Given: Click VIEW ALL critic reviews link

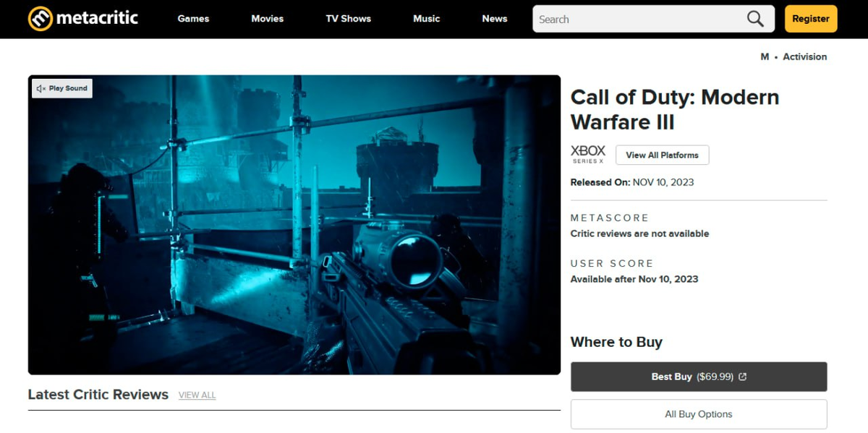Looking at the screenshot, I should pos(197,395).
